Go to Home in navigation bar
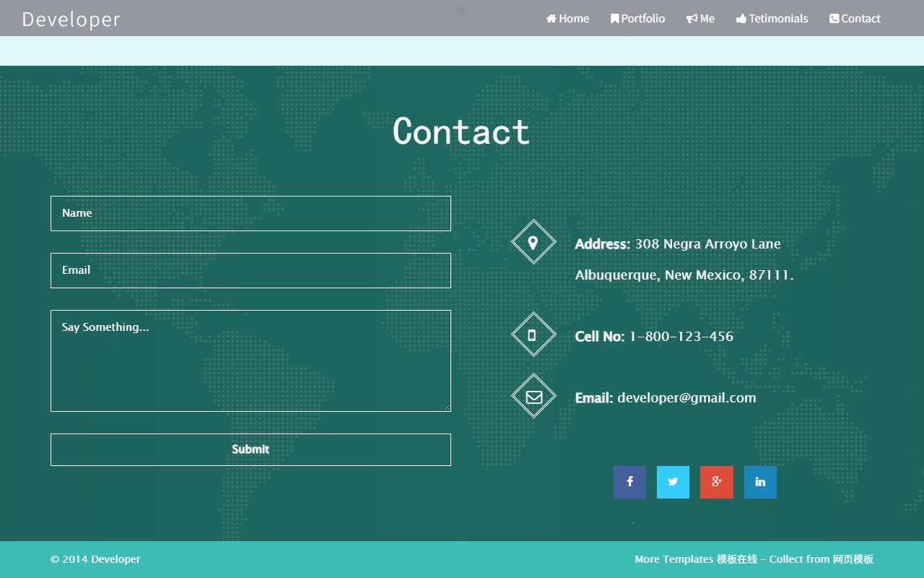The width and height of the screenshot is (924, 578). pos(567,18)
